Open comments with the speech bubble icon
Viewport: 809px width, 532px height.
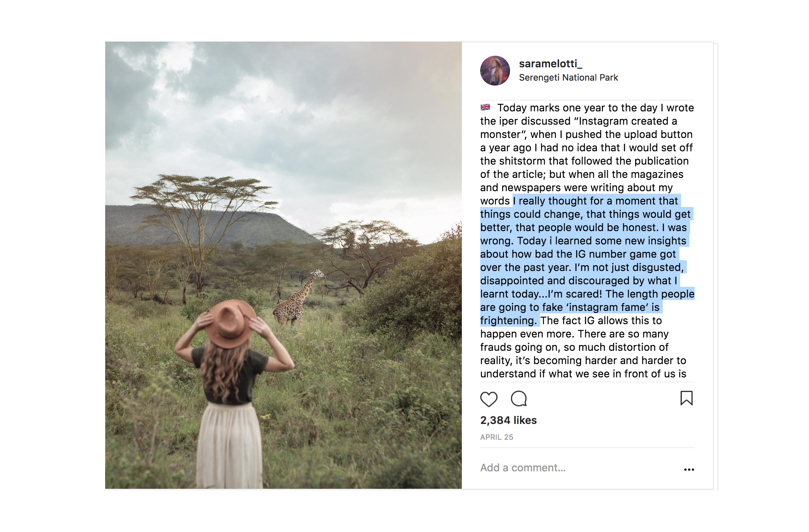[x=519, y=399]
